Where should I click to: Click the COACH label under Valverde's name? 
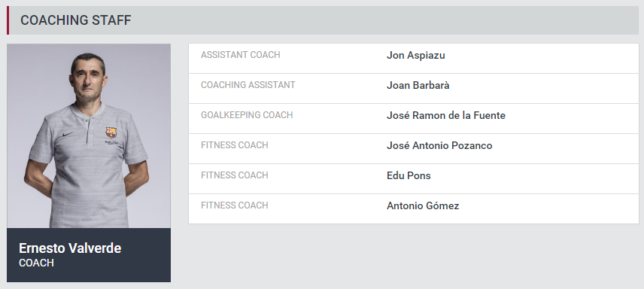point(36,263)
